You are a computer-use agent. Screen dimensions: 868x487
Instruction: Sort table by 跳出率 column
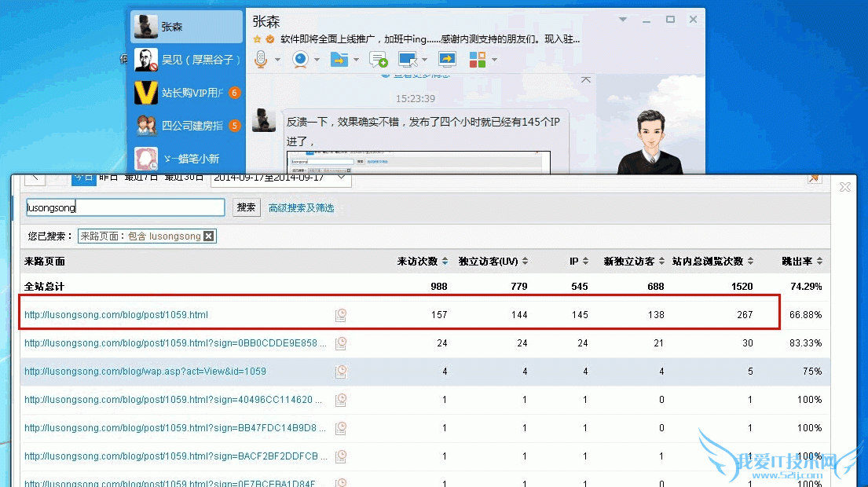coord(807,262)
